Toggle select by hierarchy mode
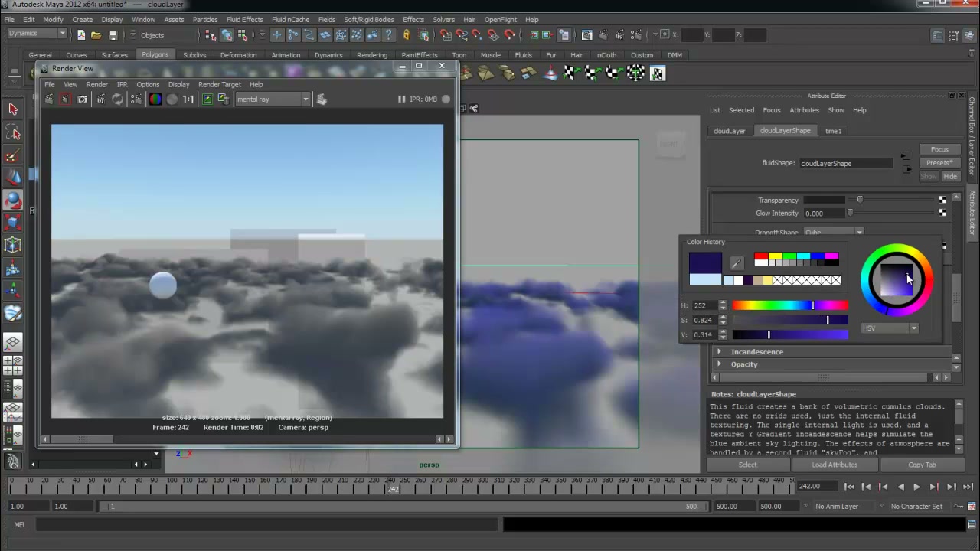980x551 pixels. point(211,34)
